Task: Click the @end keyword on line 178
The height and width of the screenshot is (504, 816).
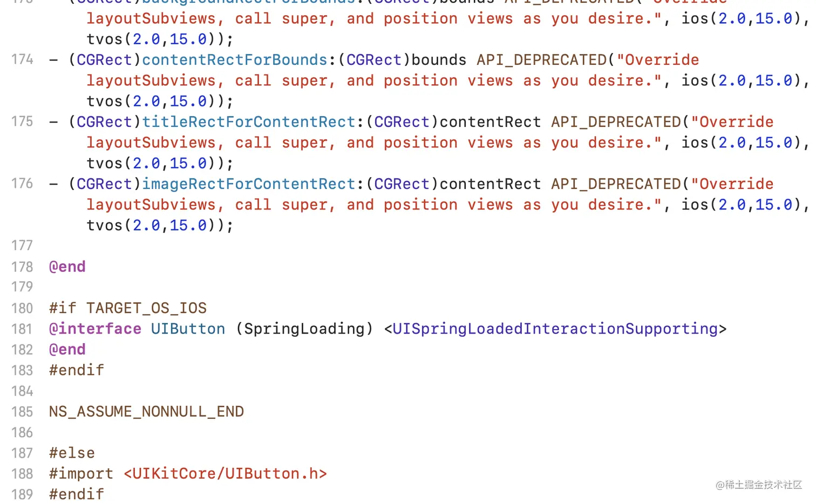Action: (x=67, y=267)
